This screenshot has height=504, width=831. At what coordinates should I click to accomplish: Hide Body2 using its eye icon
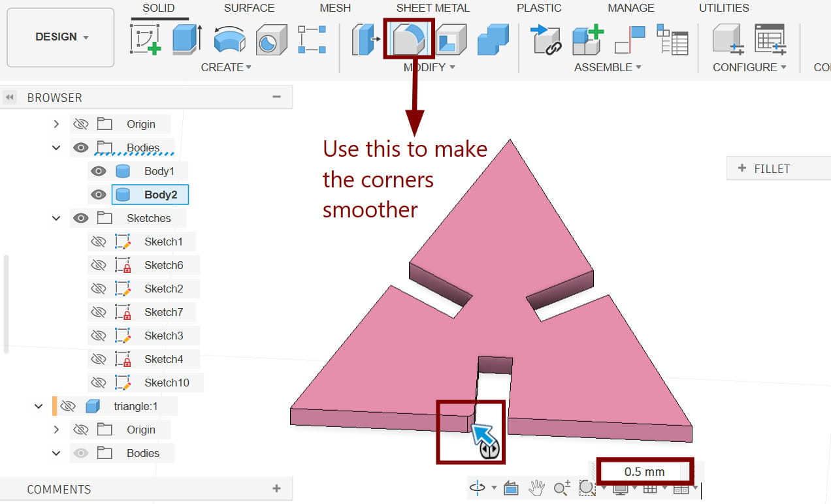click(98, 195)
